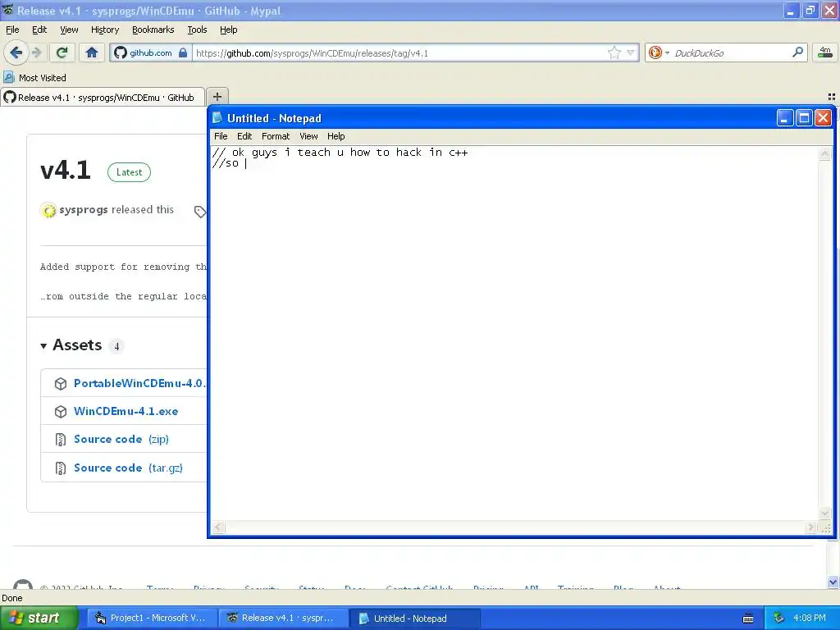Screen dimensions: 840x630
Task: Open Mypal View menu
Action: [69, 30]
